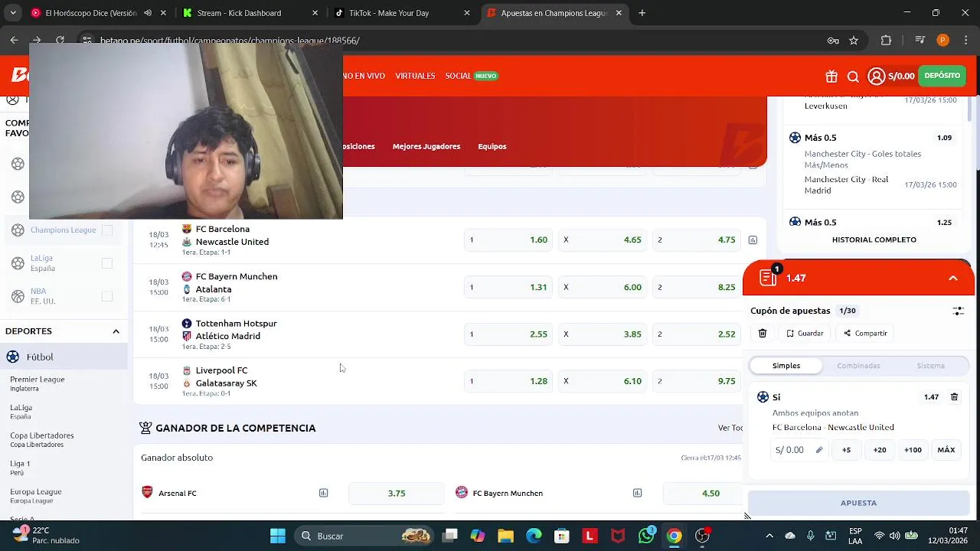Add +20 to the stake

pos(880,450)
